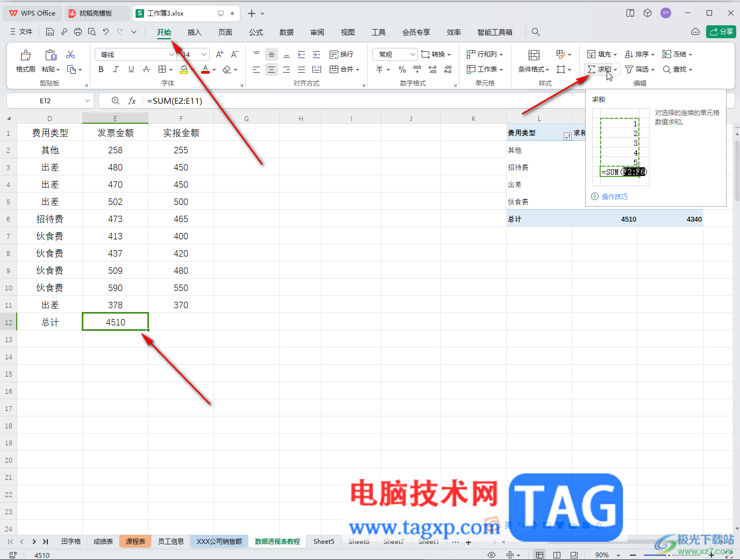Jump to last sheet tab arrow

(x=45, y=542)
